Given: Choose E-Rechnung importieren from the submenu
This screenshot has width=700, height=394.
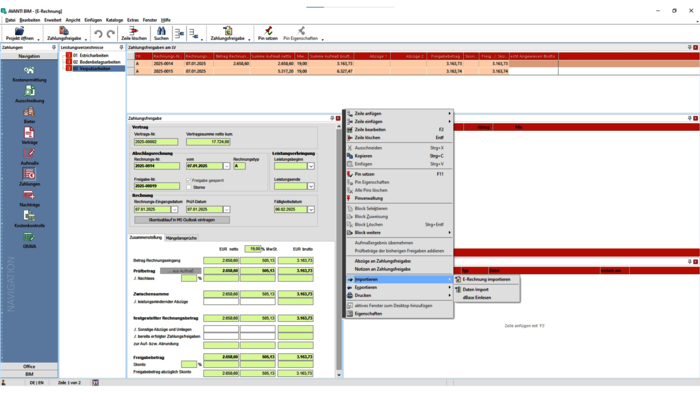Looking at the screenshot, I should tap(487, 279).
